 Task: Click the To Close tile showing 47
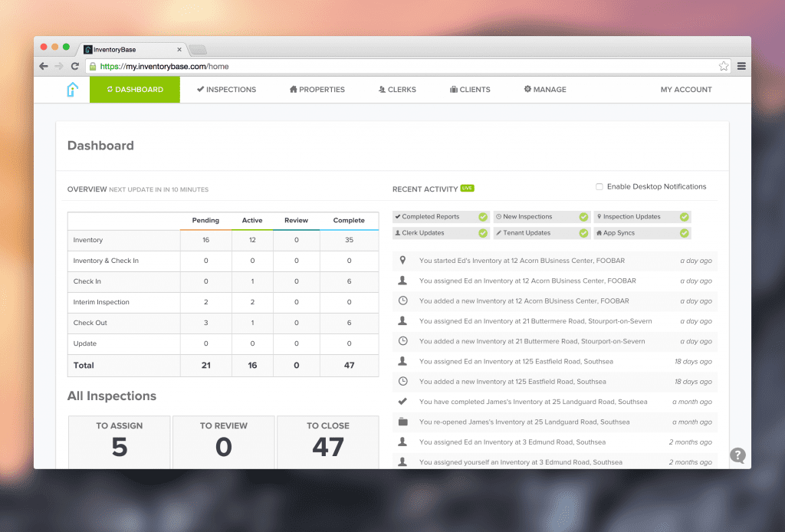coord(327,441)
